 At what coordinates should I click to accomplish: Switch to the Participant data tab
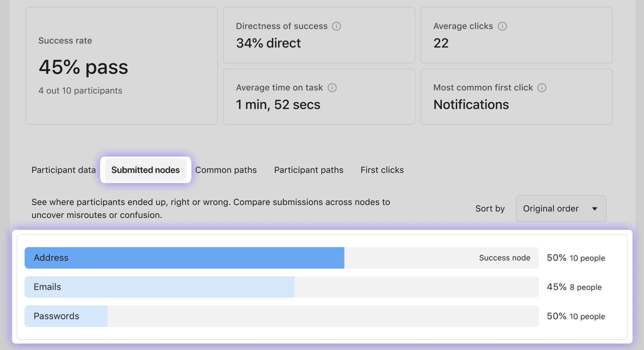64,170
